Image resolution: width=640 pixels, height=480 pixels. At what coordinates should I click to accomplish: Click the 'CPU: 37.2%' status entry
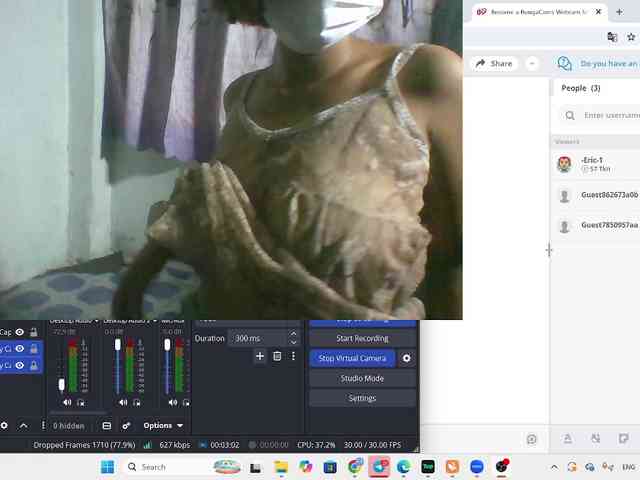[316, 445]
